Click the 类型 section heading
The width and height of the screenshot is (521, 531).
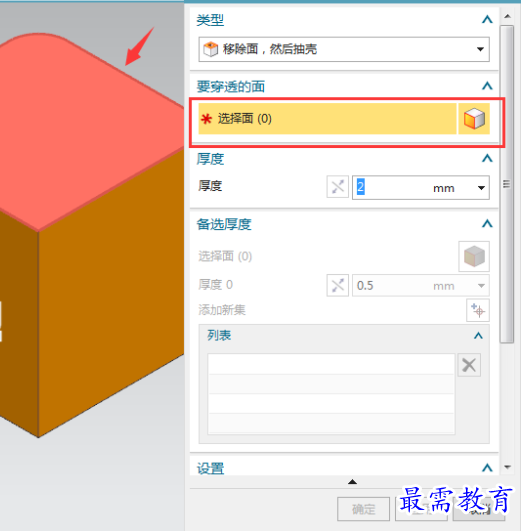pyautogui.click(x=210, y=20)
